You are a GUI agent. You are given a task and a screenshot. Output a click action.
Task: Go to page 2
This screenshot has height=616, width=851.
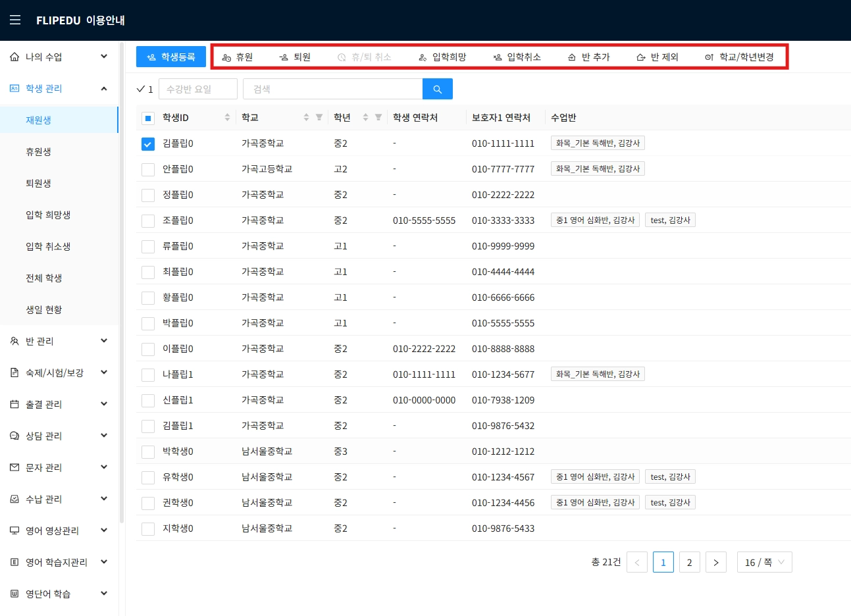point(690,563)
